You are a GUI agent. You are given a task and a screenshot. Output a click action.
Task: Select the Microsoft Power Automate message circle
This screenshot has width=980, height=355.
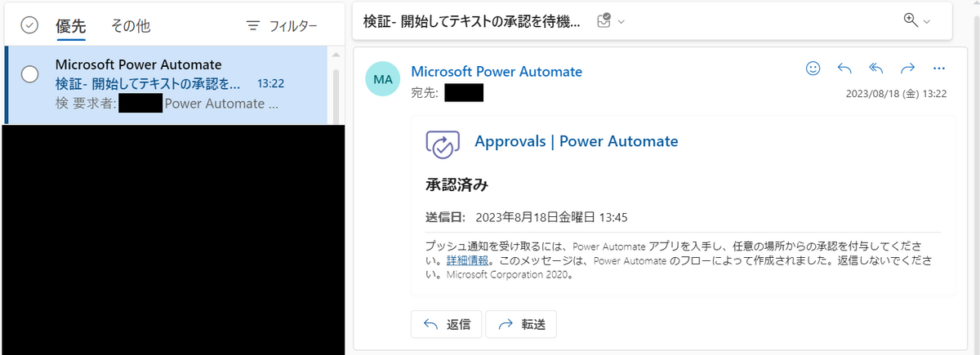[29, 74]
